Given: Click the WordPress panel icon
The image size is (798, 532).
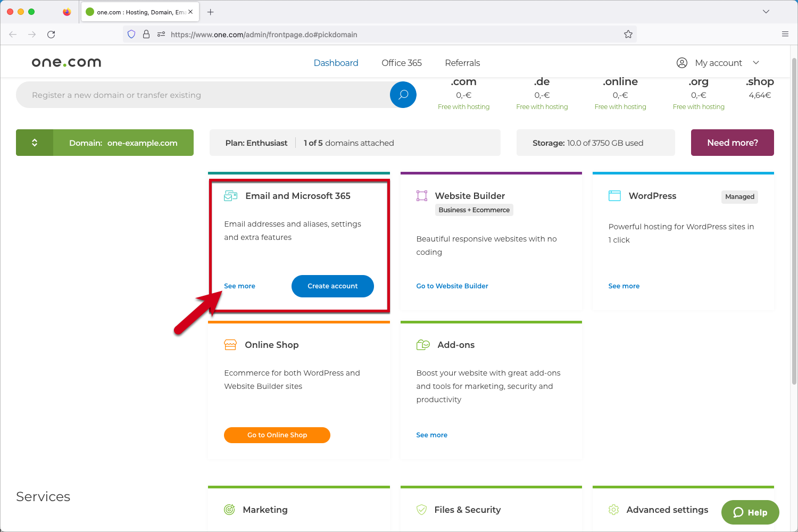Looking at the screenshot, I should (x=614, y=196).
